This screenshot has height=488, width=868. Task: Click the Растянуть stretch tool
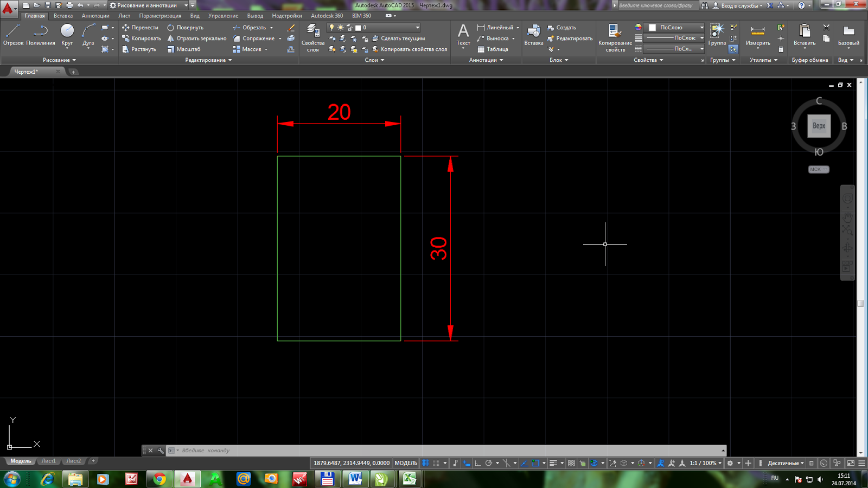click(139, 49)
